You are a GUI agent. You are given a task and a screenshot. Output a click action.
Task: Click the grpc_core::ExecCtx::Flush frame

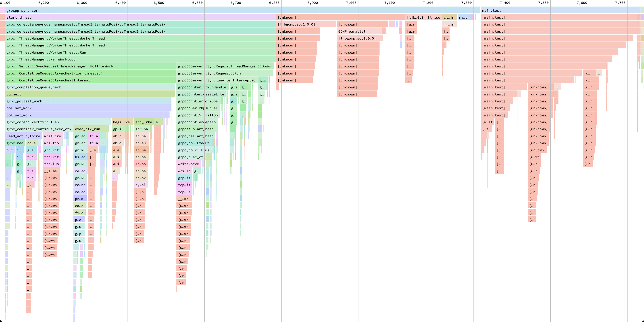pyautogui.click(x=58, y=122)
